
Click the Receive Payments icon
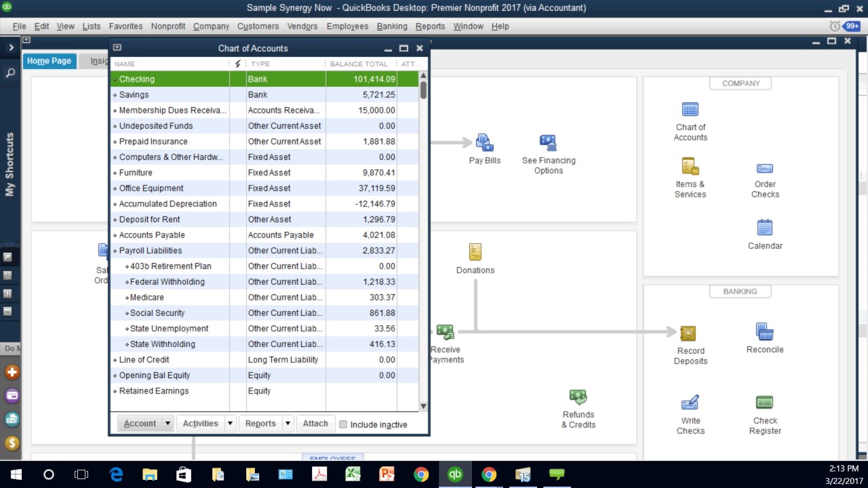point(445,332)
